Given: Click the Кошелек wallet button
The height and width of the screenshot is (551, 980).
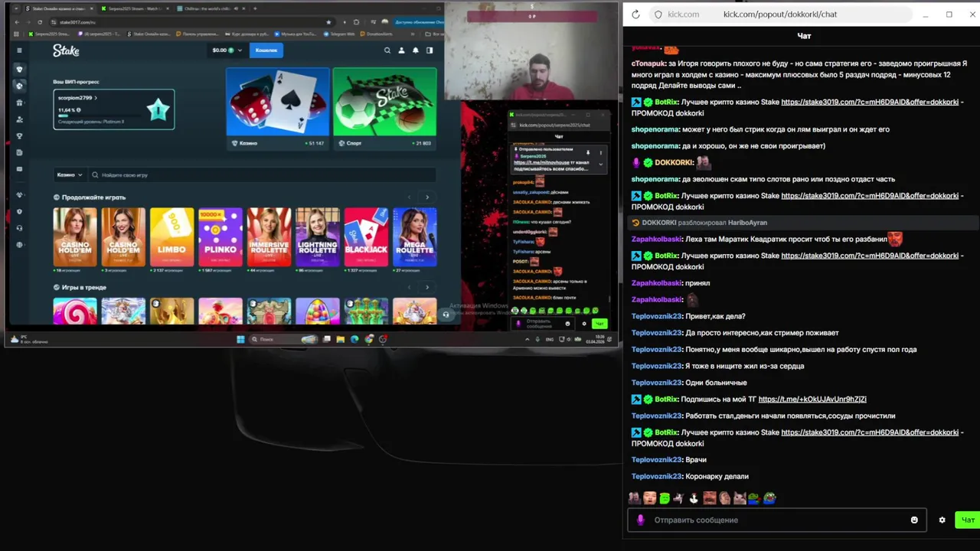Looking at the screenshot, I should click(x=266, y=51).
